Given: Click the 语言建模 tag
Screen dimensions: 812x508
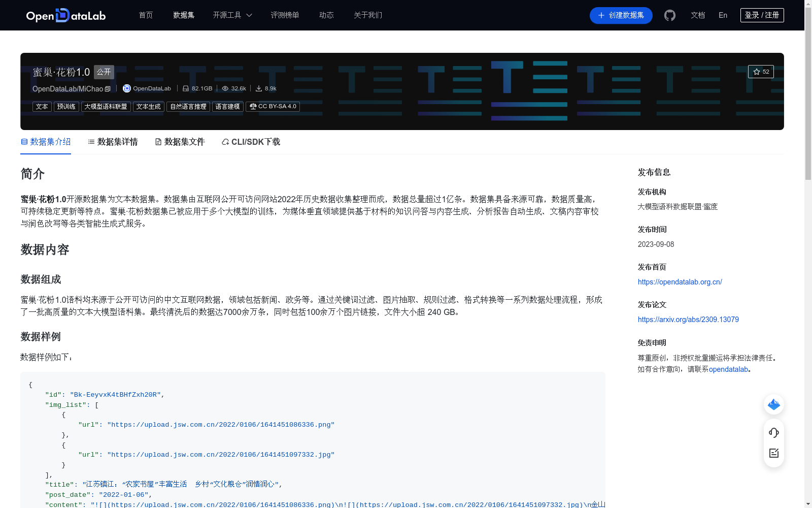Looking at the screenshot, I should click(x=228, y=107).
